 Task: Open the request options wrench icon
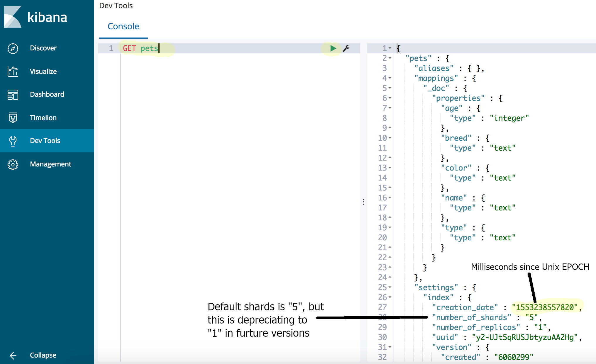[346, 48]
